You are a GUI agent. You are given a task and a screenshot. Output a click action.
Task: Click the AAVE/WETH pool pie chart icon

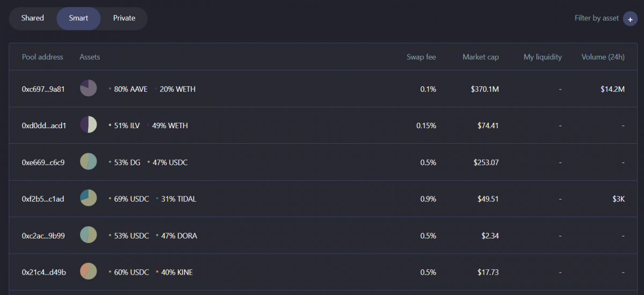click(x=88, y=88)
